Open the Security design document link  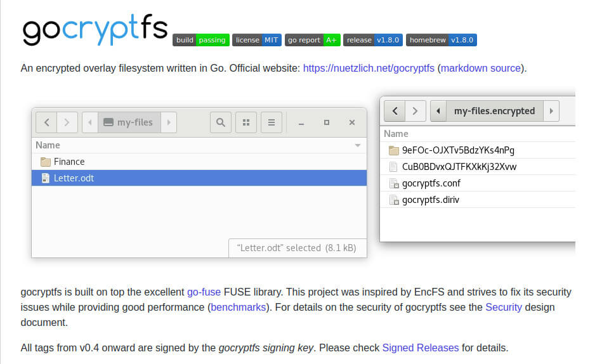[504, 308]
